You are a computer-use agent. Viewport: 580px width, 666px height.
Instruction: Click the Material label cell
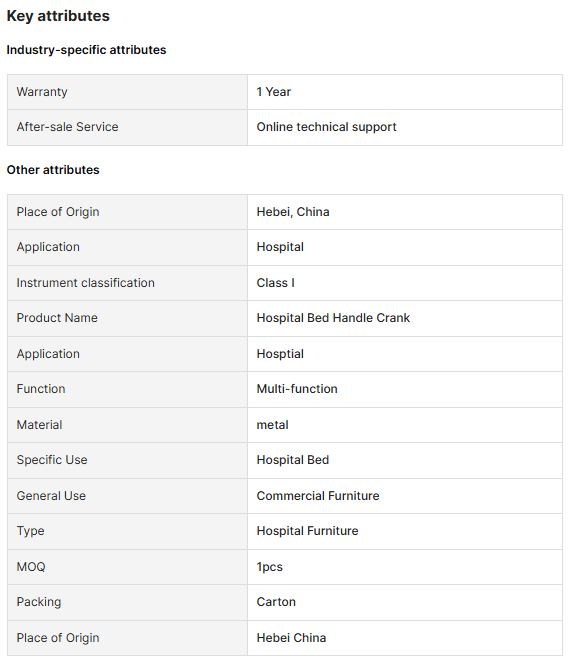click(x=127, y=425)
